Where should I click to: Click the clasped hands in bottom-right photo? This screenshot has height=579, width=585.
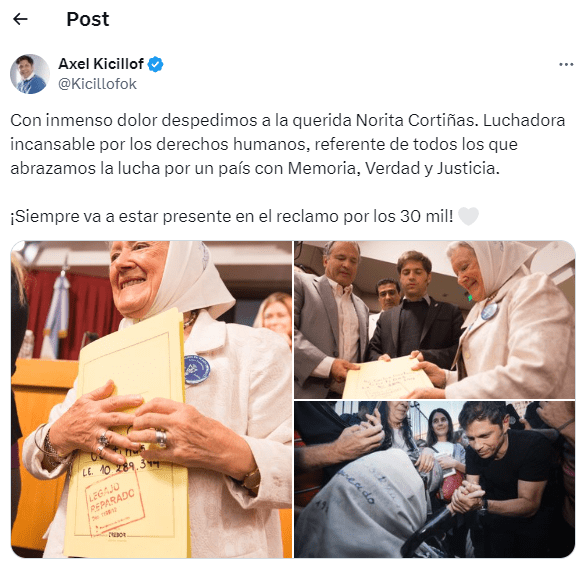click(x=466, y=497)
